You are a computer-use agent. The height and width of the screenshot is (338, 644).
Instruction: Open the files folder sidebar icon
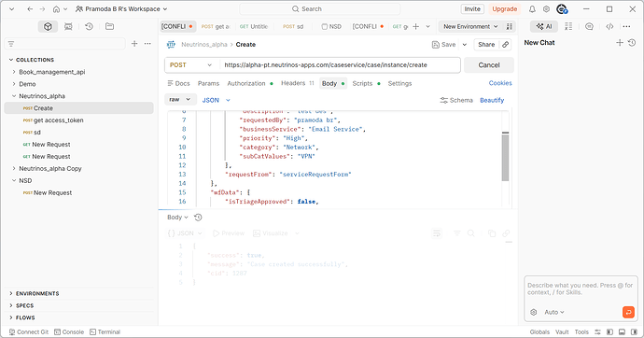(109, 27)
